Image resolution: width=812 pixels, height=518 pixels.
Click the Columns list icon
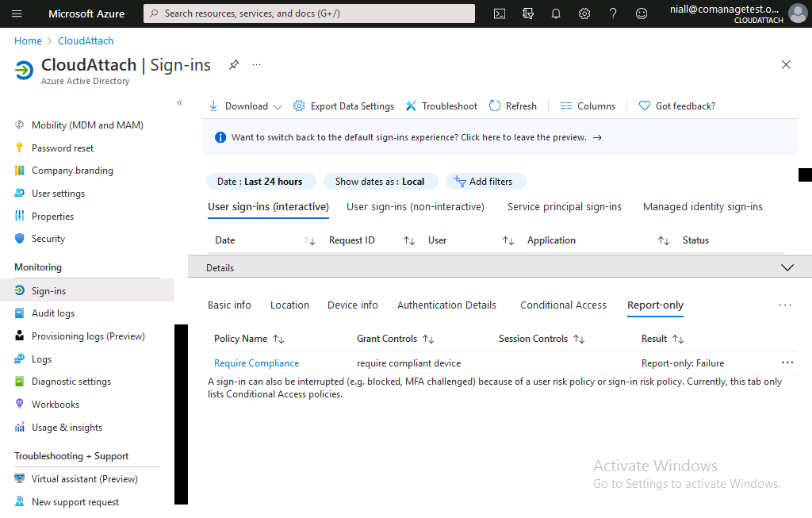coord(566,106)
